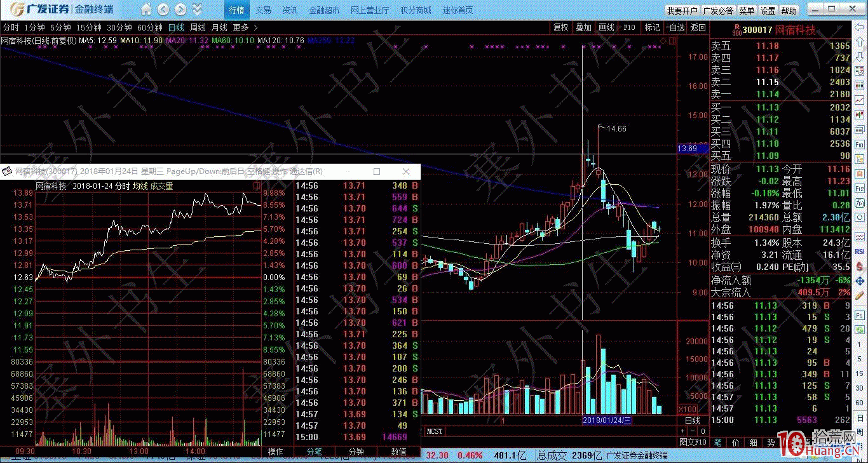Click the 画线 toolbar button

pos(606,27)
